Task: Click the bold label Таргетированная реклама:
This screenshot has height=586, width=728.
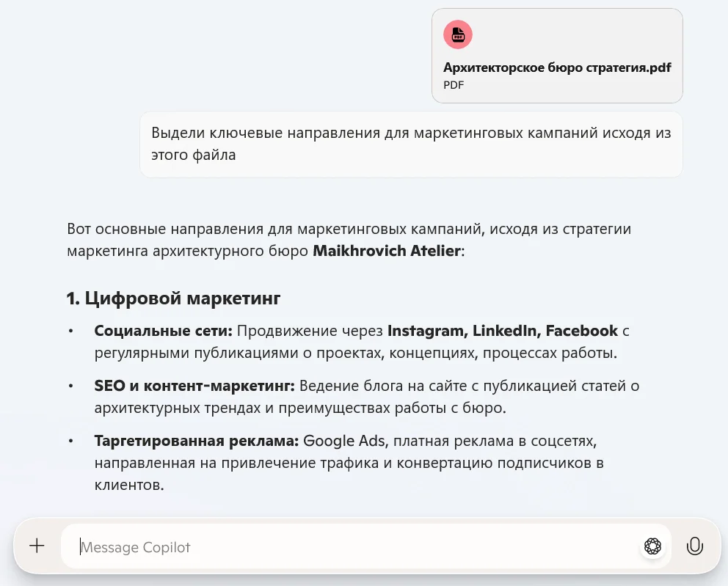Action: 196,442
